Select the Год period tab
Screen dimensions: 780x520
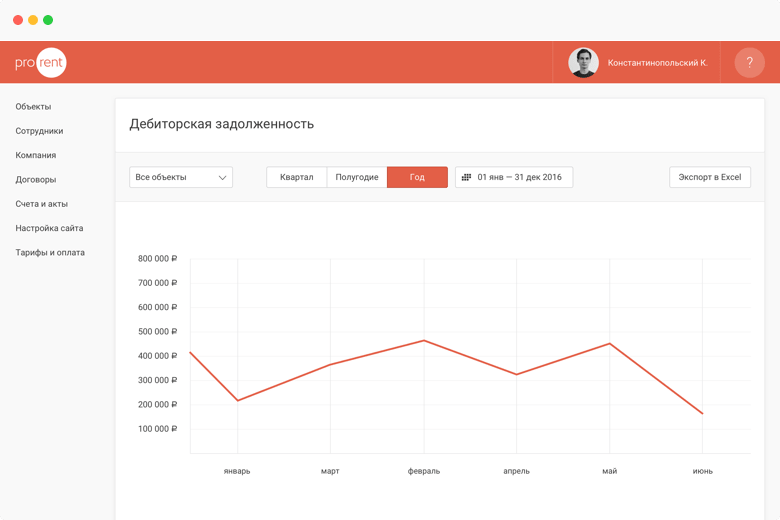click(417, 177)
